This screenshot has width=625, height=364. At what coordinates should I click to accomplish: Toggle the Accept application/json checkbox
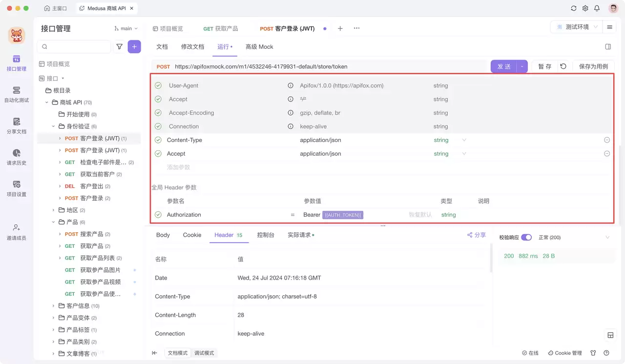point(158,154)
